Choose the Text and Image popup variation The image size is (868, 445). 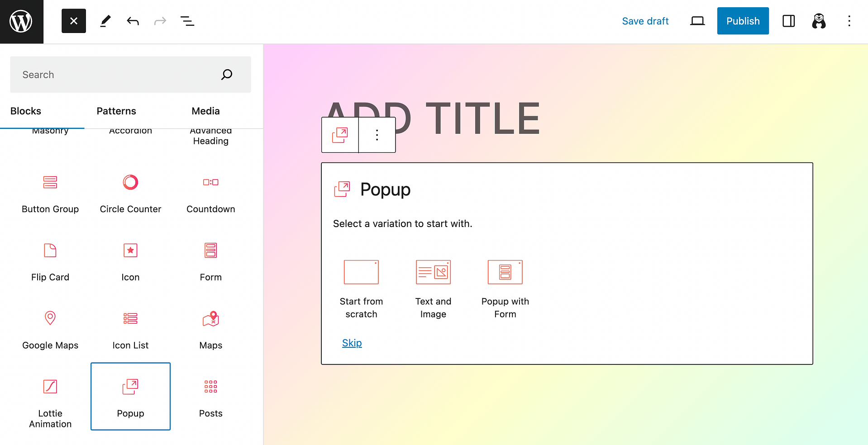pos(433,285)
